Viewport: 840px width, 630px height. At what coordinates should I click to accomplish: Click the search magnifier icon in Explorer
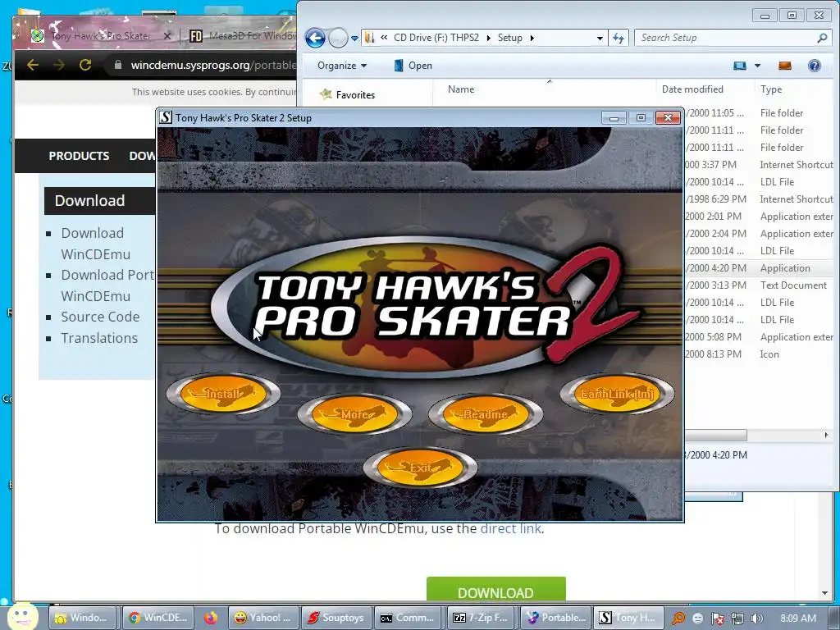coord(822,38)
